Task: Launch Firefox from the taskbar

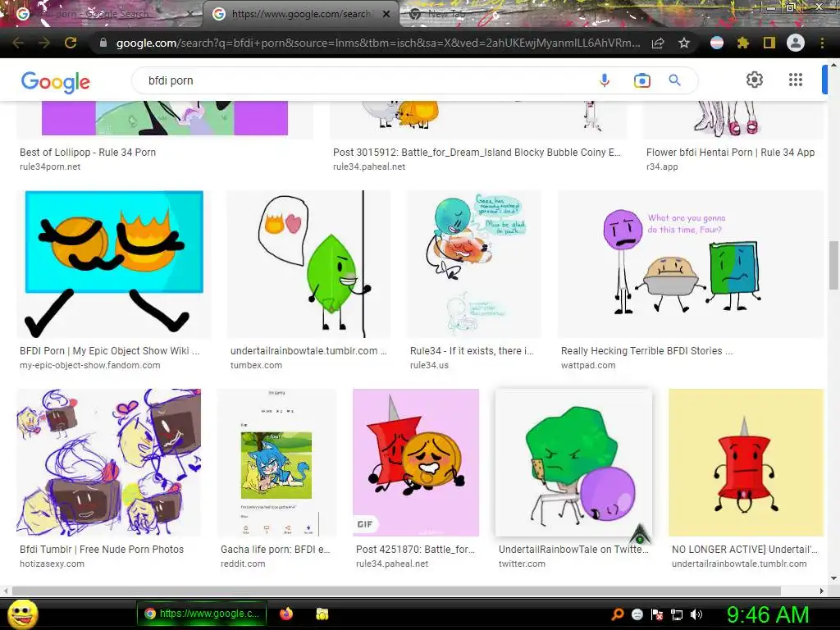Action: pyautogui.click(x=286, y=614)
